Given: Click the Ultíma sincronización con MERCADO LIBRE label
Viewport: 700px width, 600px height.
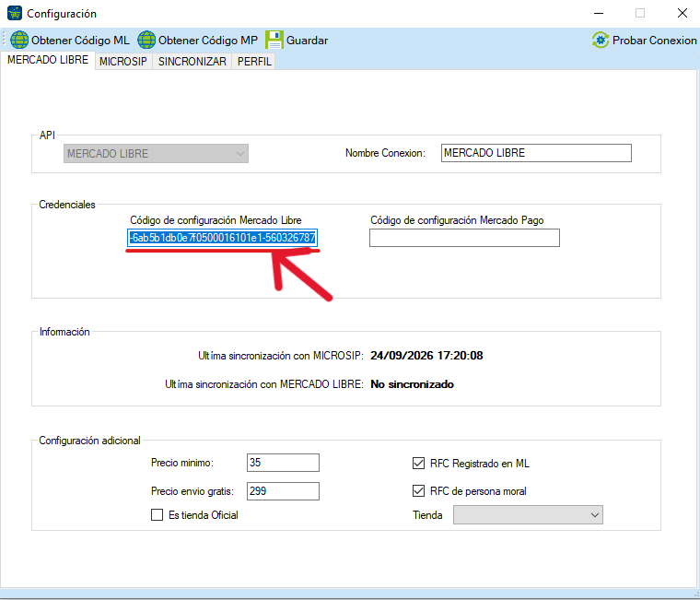Looking at the screenshot, I should click(x=264, y=384).
